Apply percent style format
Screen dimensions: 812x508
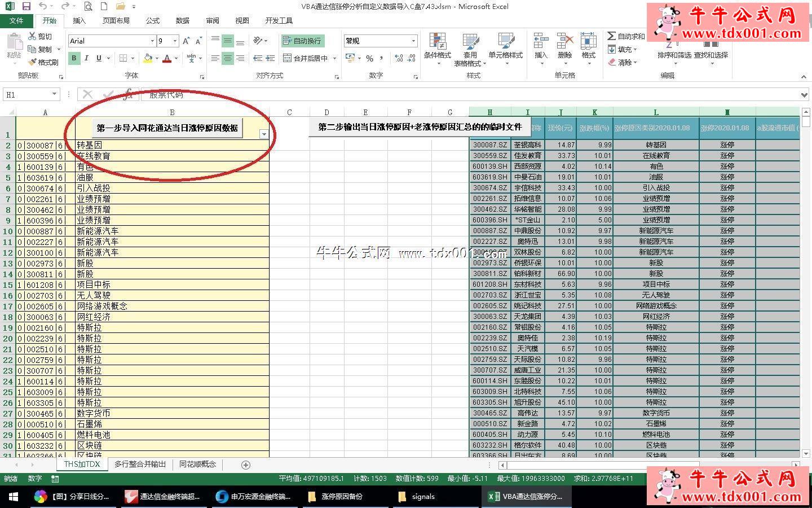point(369,58)
